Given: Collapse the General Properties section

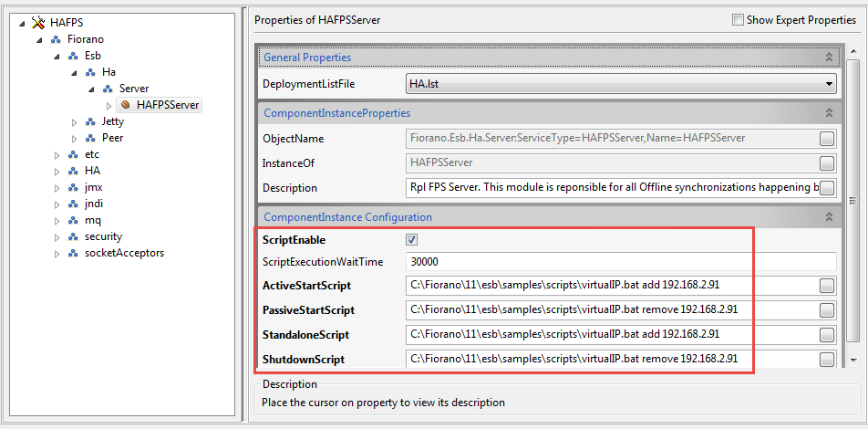Looking at the screenshot, I should (x=829, y=58).
